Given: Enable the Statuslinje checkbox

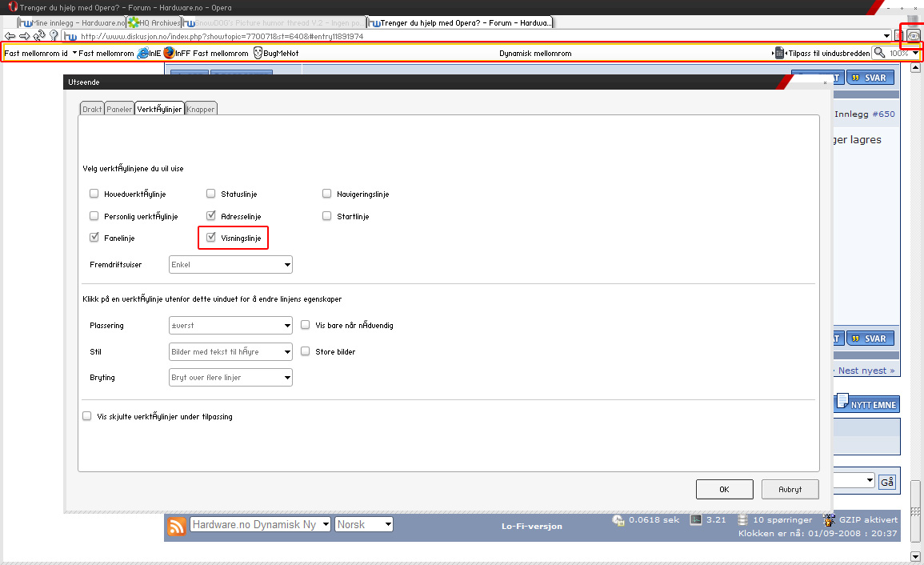Looking at the screenshot, I should click(x=210, y=194).
